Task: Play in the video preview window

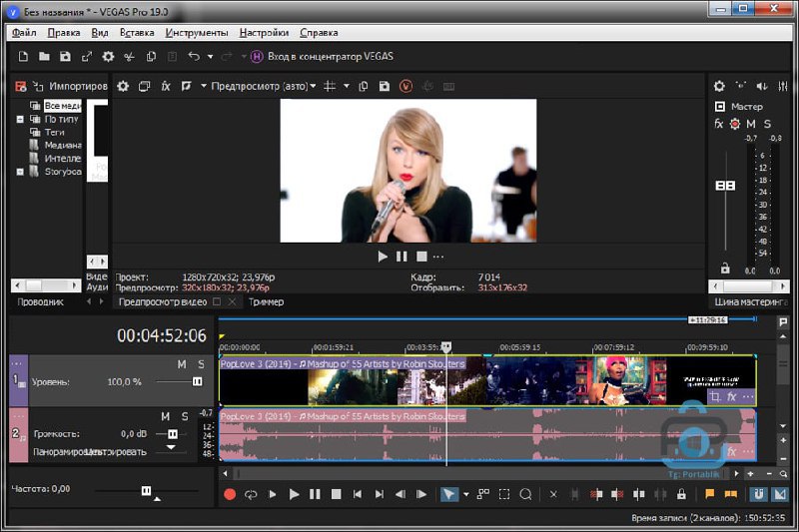Action: [383, 257]
